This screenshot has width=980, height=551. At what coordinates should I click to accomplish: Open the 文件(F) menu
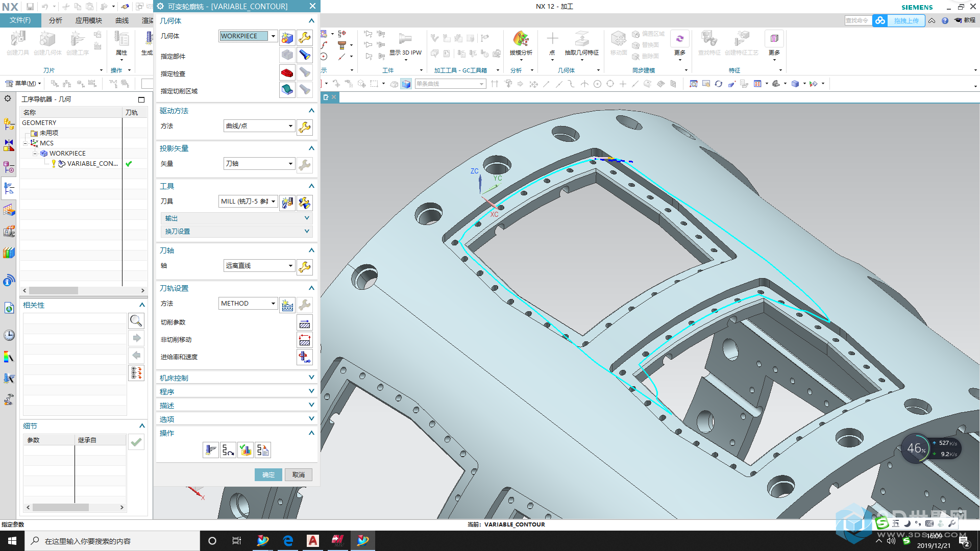pos(20,20)
